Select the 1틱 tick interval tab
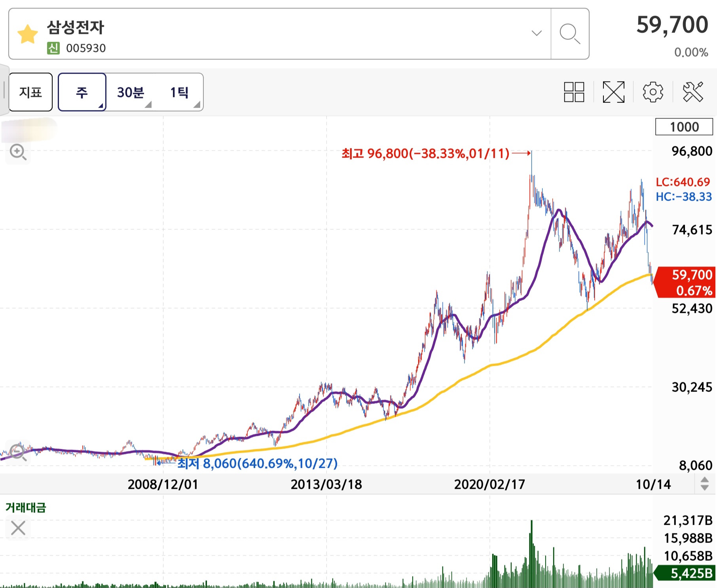 pyautogui.click(x=179, y=92)
